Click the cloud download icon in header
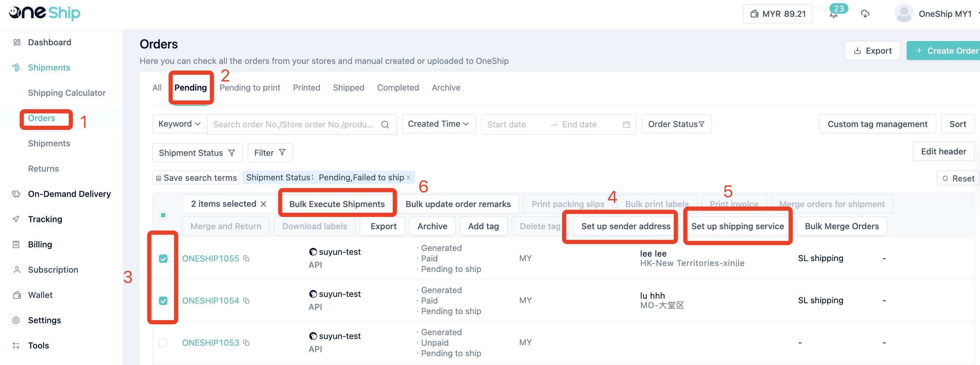 pos(865,14)
